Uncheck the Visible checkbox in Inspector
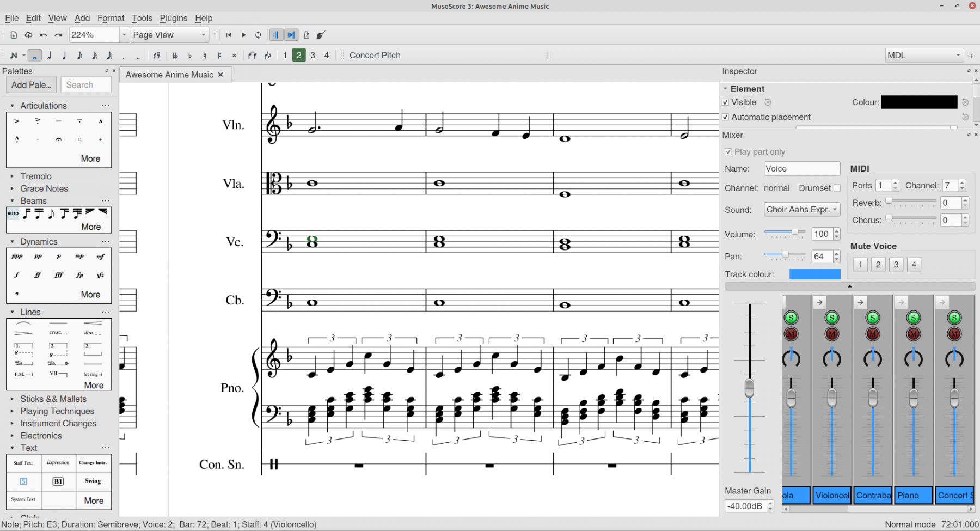 pyautogui.click(x=726, y=102)
